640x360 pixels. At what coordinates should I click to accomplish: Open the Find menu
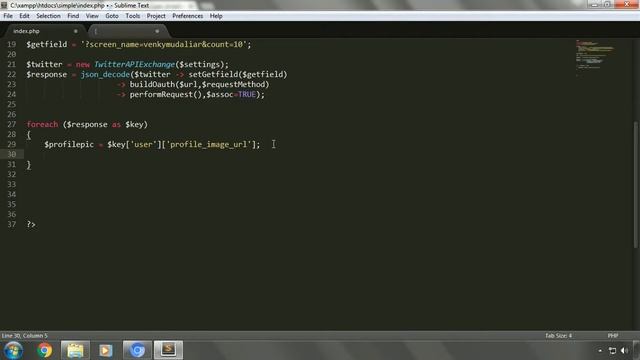tap(73, 16)
